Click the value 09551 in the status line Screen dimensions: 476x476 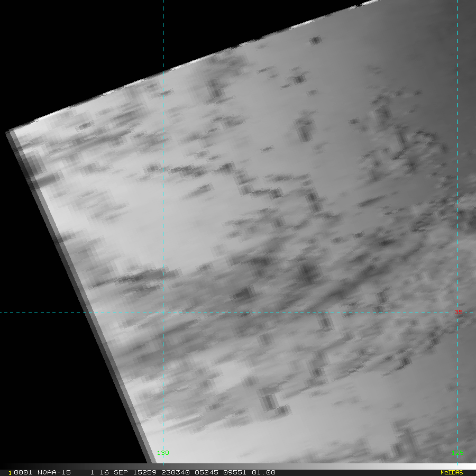[235, 472]
